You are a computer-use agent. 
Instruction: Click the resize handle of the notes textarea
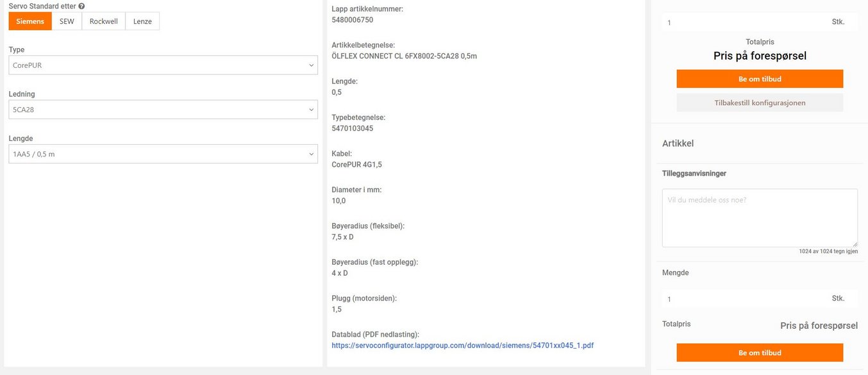tap(855, 244)
